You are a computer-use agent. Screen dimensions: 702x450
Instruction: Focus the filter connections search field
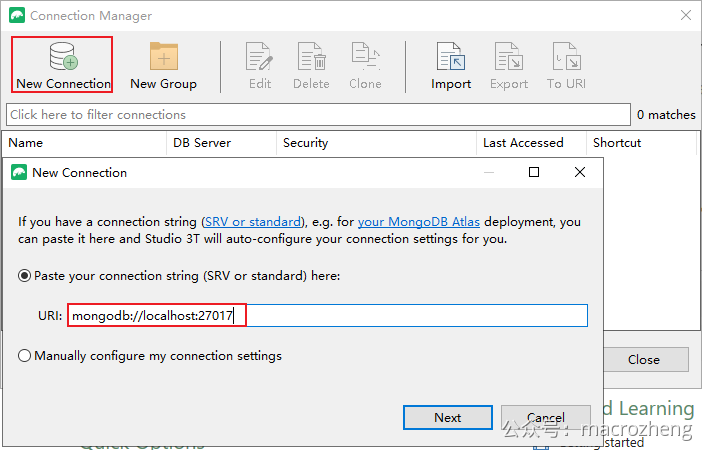point(318,115)
